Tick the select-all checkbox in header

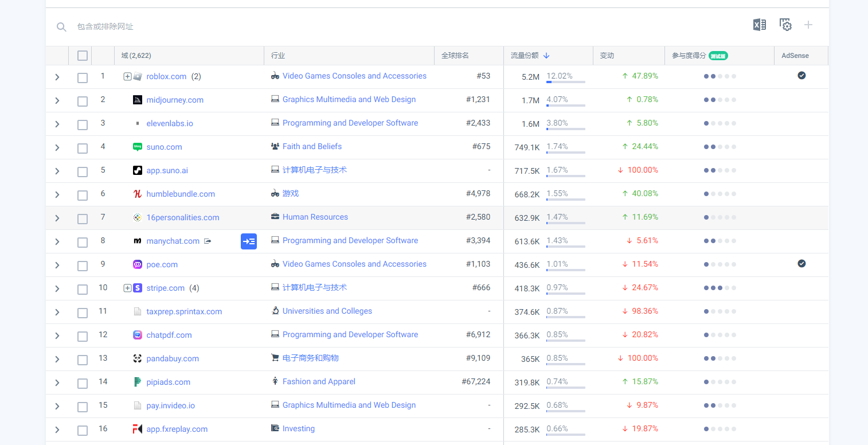pyautogui.click(x=83, y=56)
